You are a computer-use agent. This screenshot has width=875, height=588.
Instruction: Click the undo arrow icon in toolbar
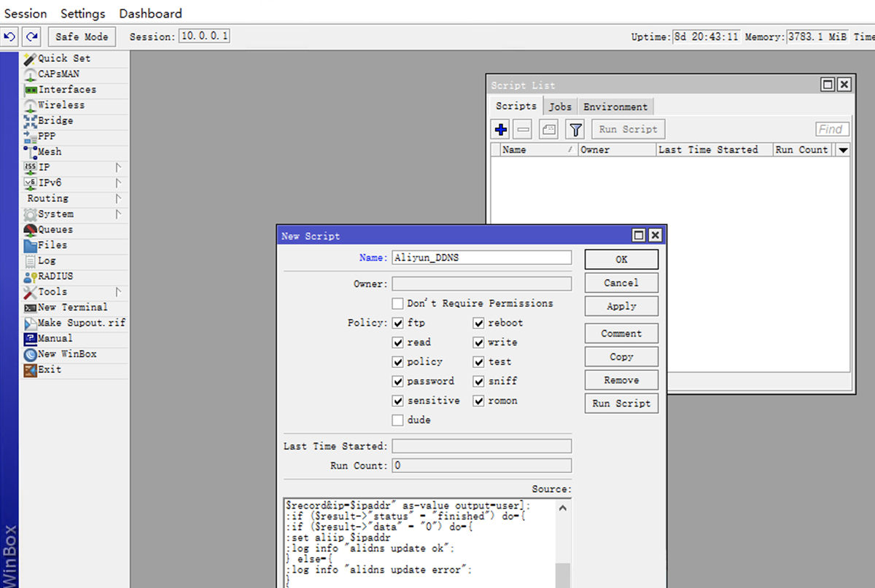tap(10, 36)
